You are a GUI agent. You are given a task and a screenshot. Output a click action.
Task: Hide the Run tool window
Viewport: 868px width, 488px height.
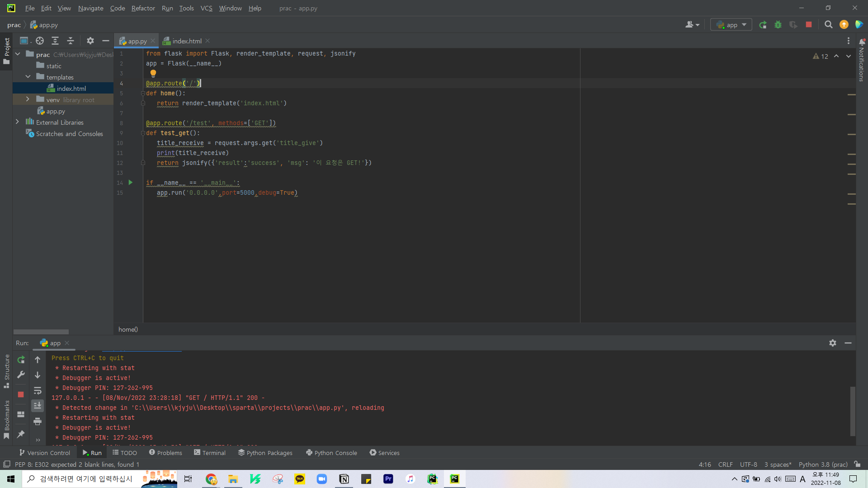(848, 343)
